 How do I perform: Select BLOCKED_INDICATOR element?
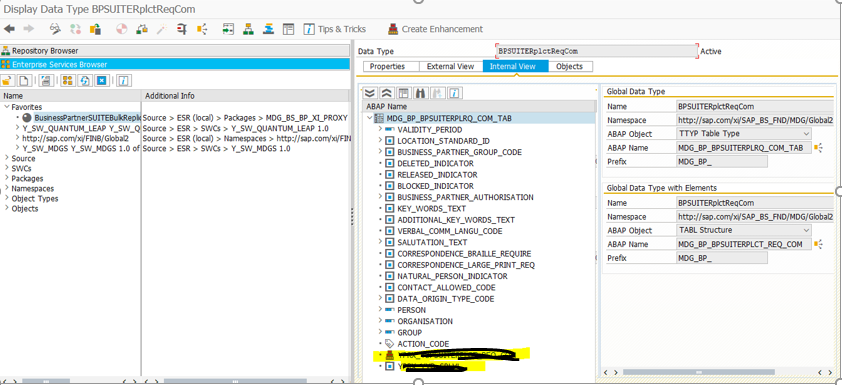click(435, 186)
